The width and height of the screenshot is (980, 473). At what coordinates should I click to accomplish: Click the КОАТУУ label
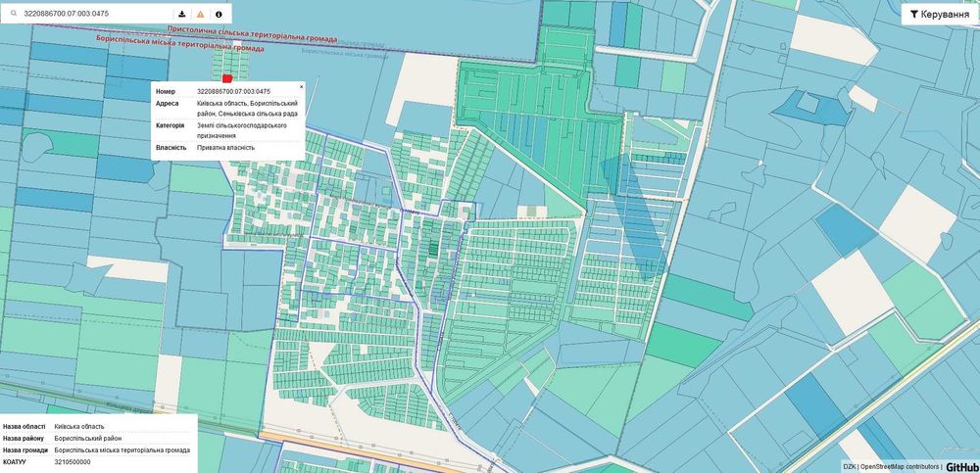pyautogui.click(x=14, y=462)
